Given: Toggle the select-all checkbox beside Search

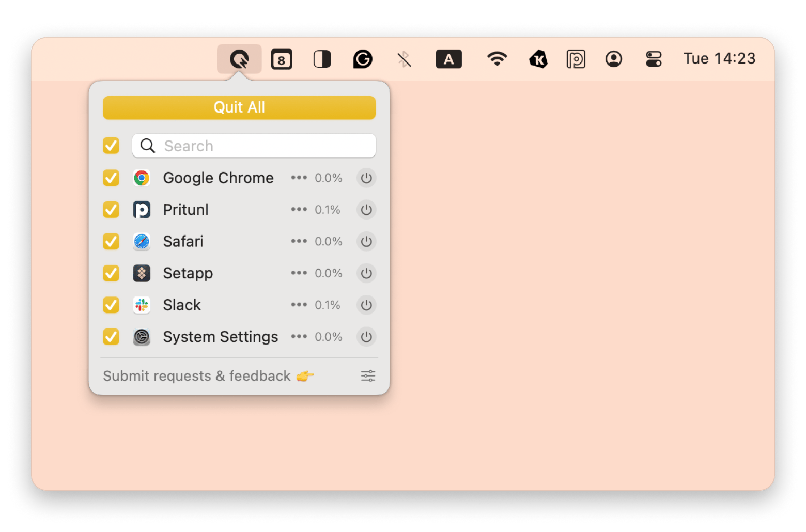Looking at the screenshot, I should (x=111, y=146).
